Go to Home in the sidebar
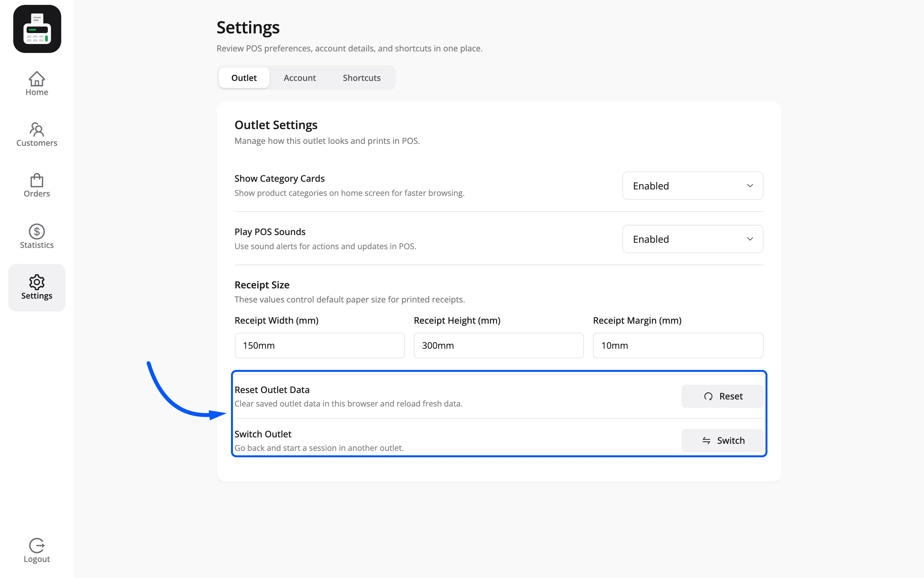The image size is (924, 578). [x=37, y=84]
